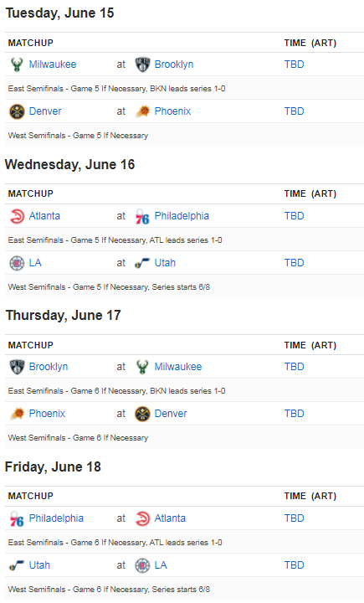Open the Atlanta team link on Friday, June 18
This screenshot has width=364, height=603.
(170, 518)
